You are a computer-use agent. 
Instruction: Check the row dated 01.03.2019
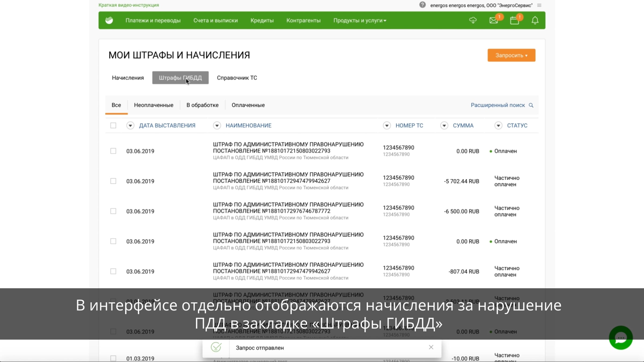[x=113, y=358]
